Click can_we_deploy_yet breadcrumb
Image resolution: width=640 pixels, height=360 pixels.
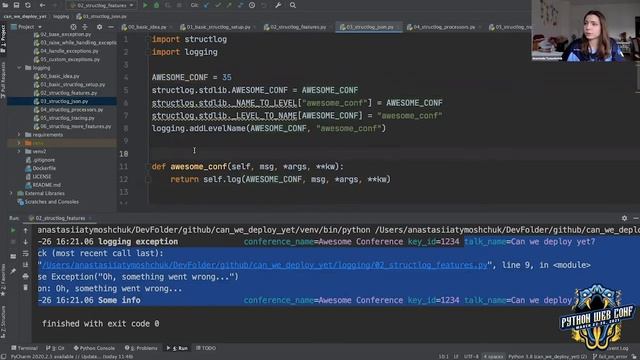pyautogui.click(x=25, y=17)
